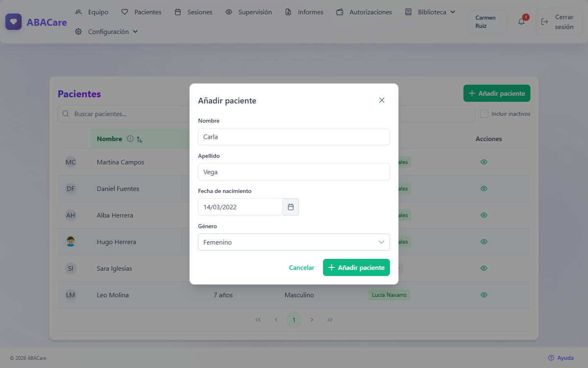View Martina Campos with eye icon
This screenshot has height=368, width=588.
(484, 162)
